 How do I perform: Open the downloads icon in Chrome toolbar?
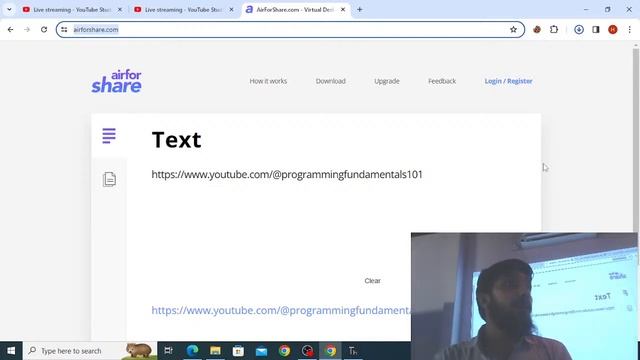pyautogui.click(x=579, y=29)
